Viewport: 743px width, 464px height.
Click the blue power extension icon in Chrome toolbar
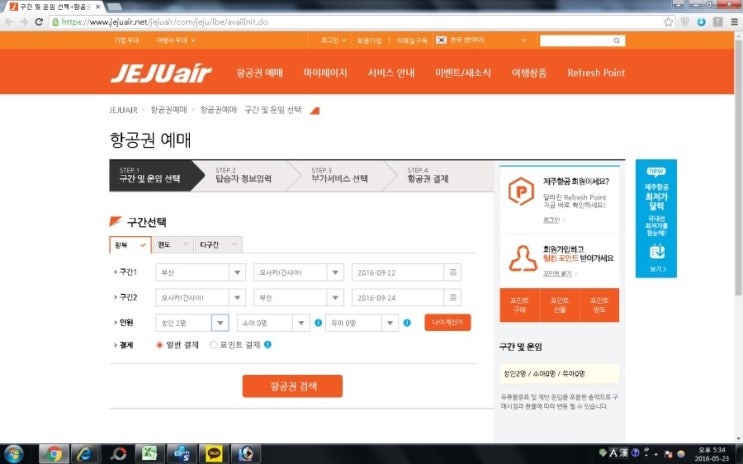point(701,22)
